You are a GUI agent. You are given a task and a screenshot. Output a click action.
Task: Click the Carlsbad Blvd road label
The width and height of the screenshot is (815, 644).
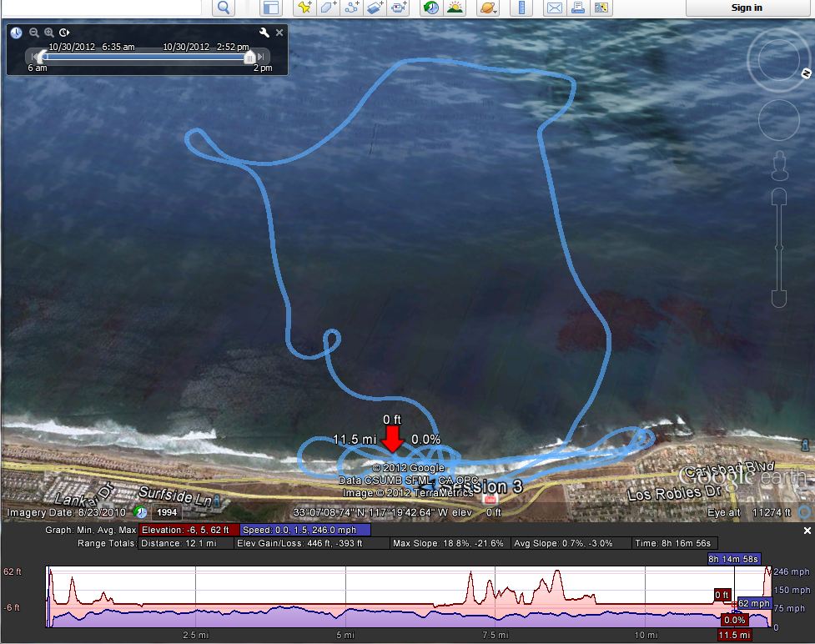click(x=729, y=469)
